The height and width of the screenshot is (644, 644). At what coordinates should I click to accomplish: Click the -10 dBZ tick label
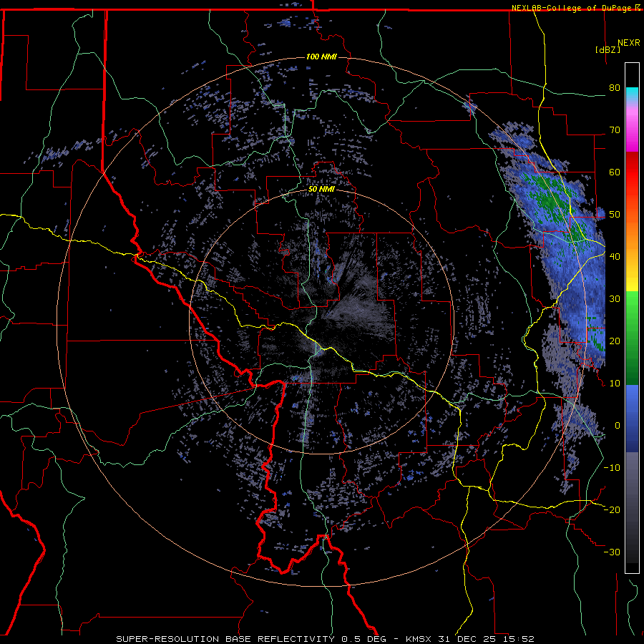click(612, 468)
